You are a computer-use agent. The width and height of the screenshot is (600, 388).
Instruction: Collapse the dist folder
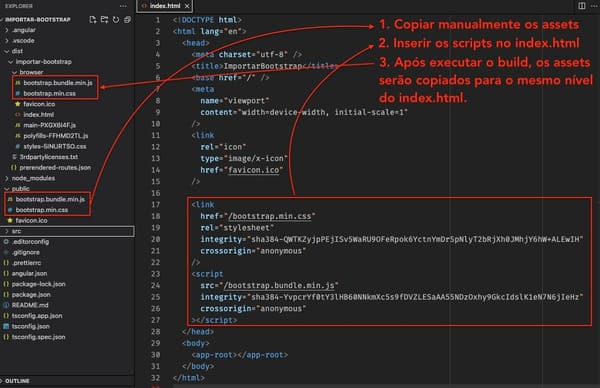[x=17, y=51]
